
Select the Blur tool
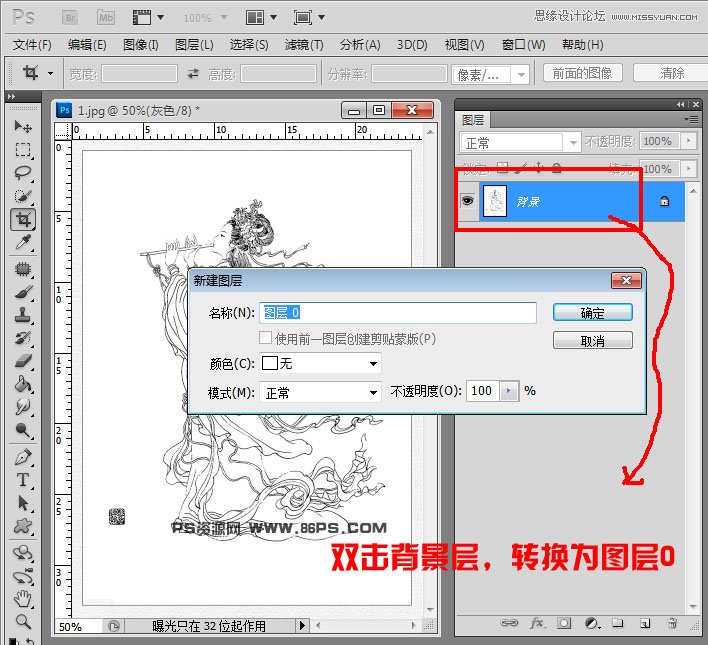(23, 407)
